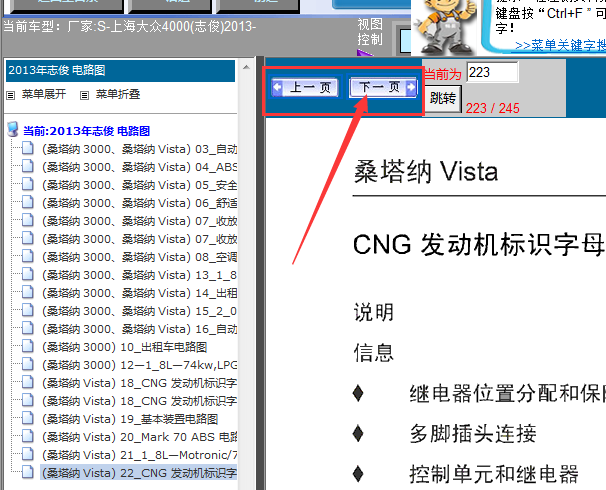606x490 pixels.
Task: Select the root node 当前:2013年志俊 电路图
Action: 87,131
